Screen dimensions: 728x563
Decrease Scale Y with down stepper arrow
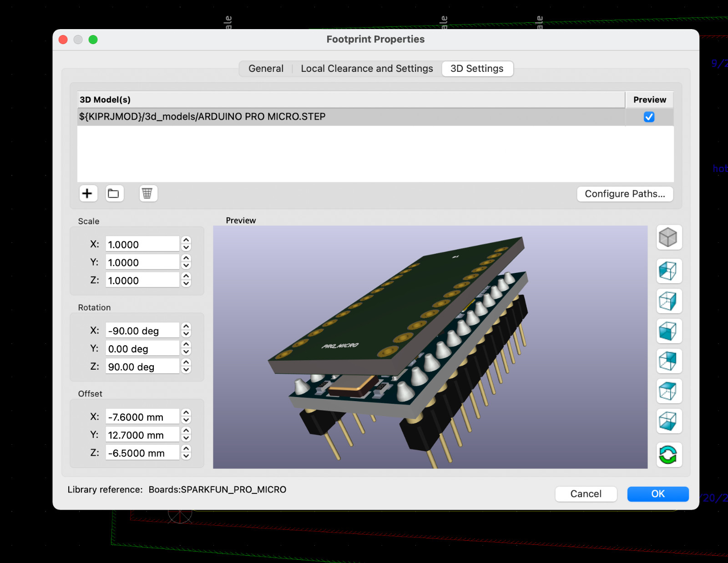click(186, 266)
